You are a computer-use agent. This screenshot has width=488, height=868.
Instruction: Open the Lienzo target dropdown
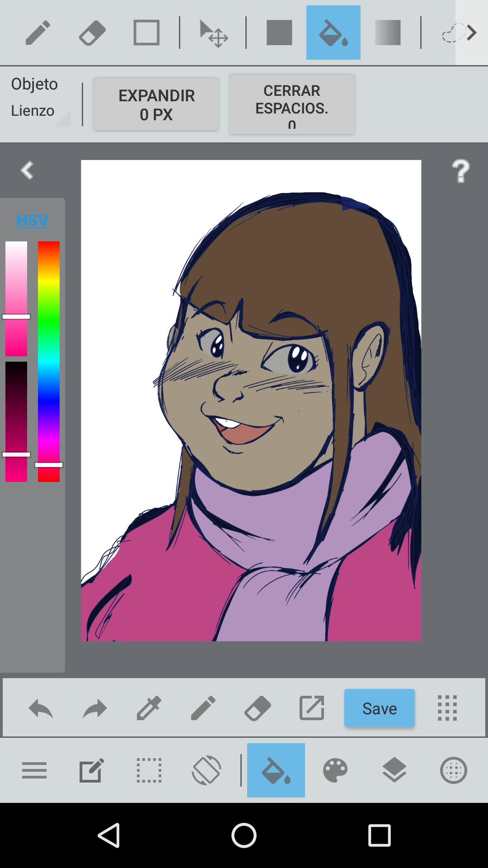coord(40,111)
